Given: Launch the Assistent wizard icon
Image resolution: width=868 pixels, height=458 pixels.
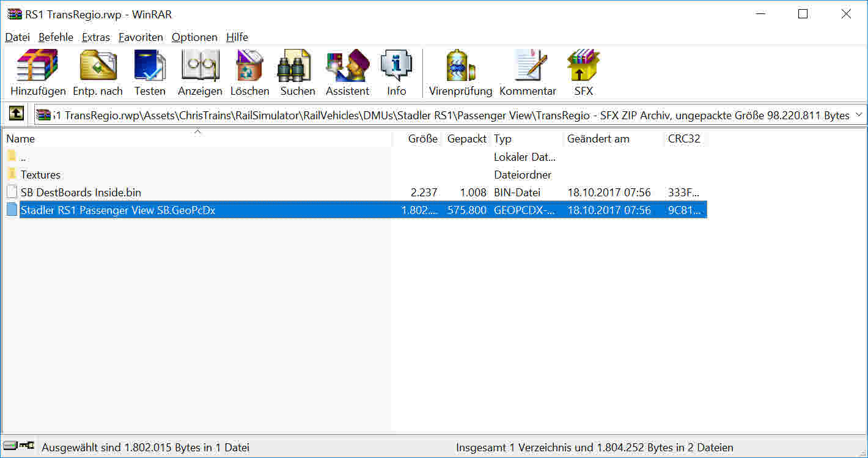Looking at the screenshot, I should point(347,65).
